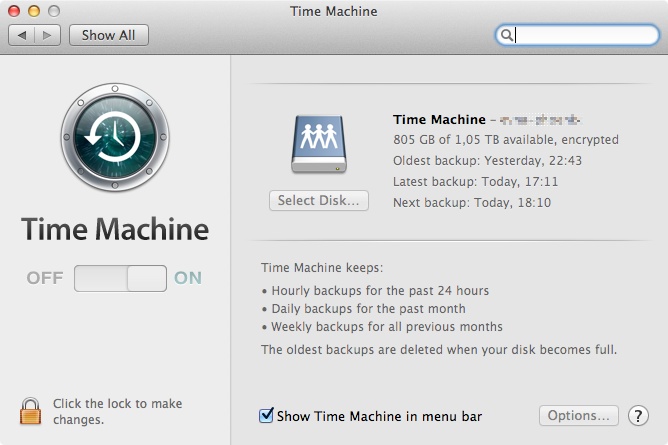This screenshot has width=668, height=445.
Task: Click 'Hourly backups for the past 24 hours'
Action: (380, 291)
